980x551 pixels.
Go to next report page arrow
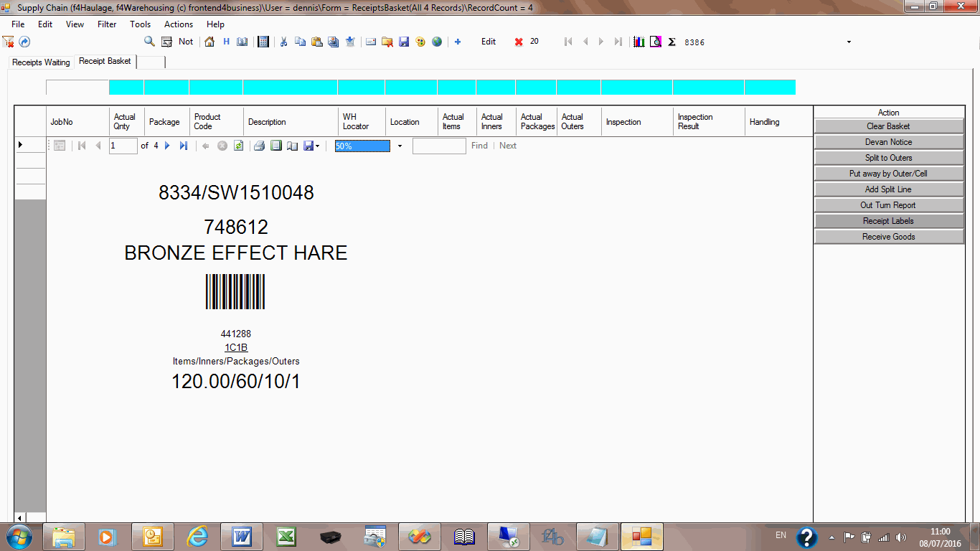point(167,146)
